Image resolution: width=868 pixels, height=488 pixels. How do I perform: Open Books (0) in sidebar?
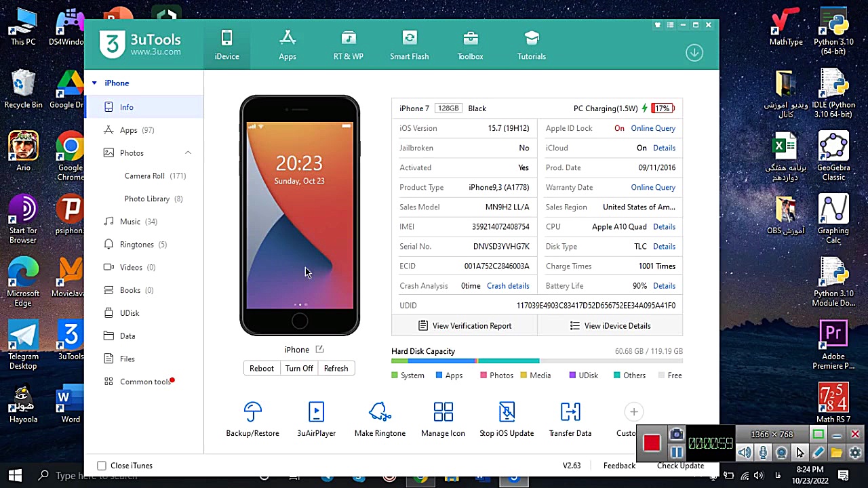tap(144, 290)
